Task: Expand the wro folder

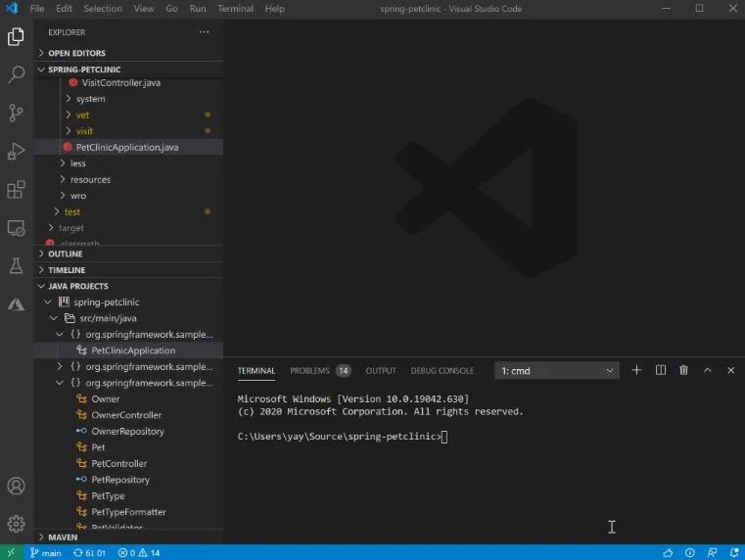Action: pyautogui.click(x=128, y=196)
